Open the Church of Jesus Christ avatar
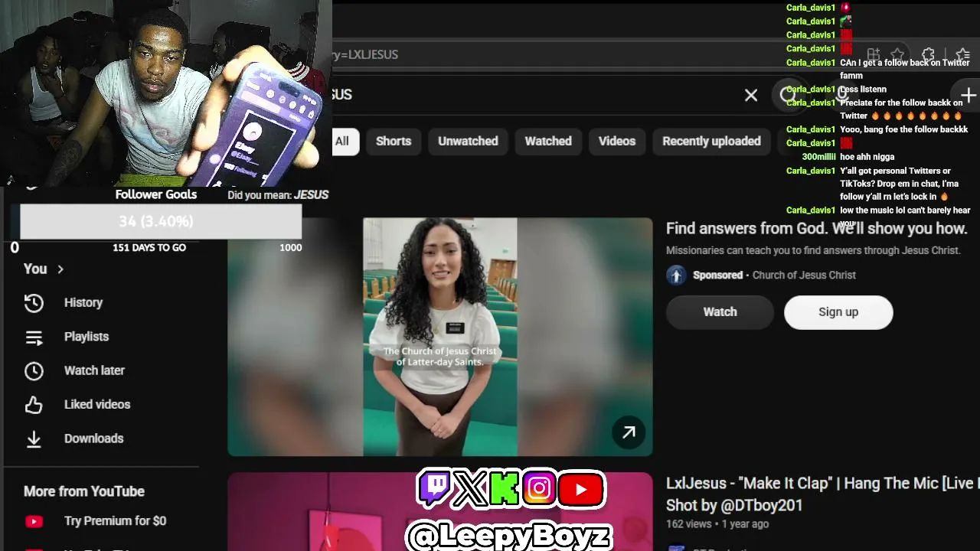The width and height of the screenshot is (980, 551). (676, 275)
